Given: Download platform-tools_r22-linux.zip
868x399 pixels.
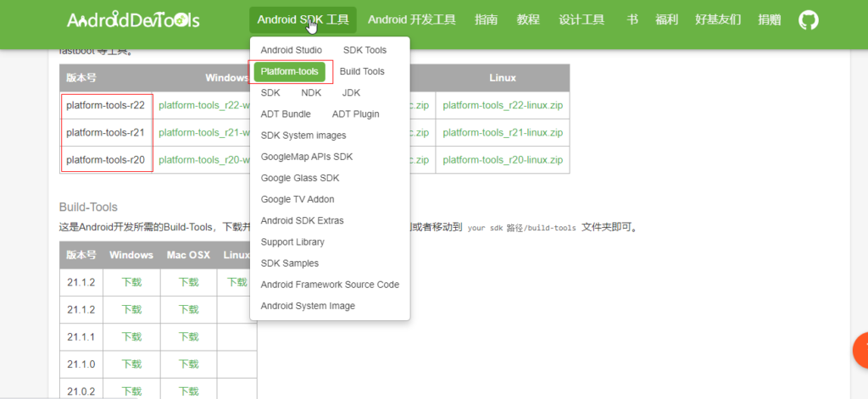Looking at the screenshot, I should coord(503,106).
